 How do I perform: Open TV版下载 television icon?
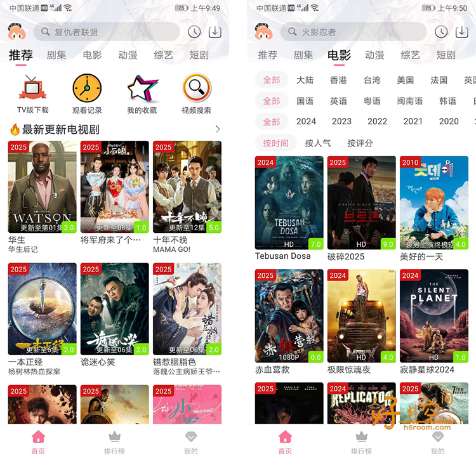pos(32,88)
